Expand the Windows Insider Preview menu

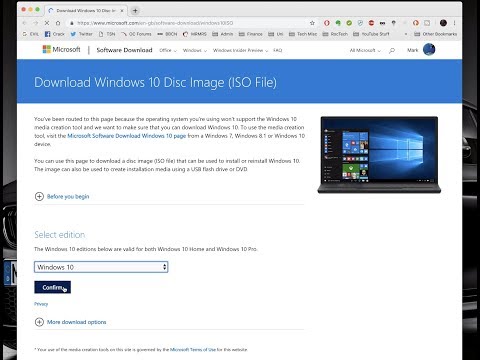pos(240,50)
